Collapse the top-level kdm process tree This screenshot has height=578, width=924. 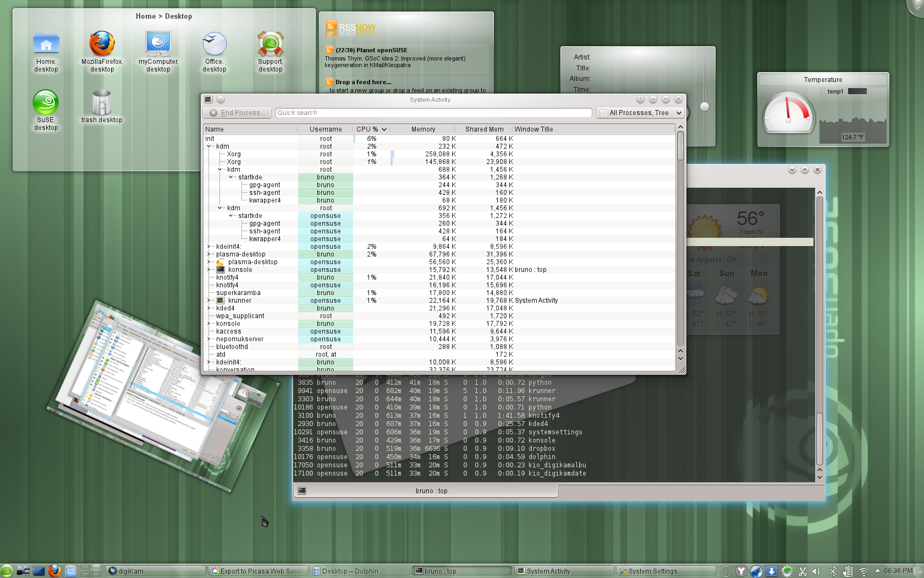point(209,146)
